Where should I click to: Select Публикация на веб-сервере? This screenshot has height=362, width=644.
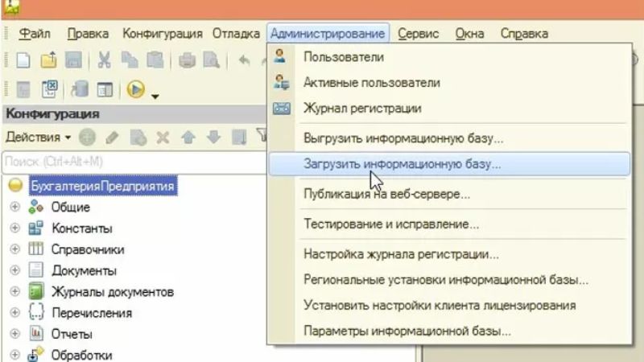point(449,194)
